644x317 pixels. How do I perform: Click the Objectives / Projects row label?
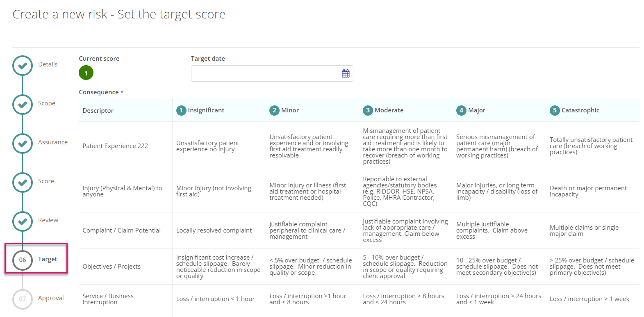tap(112, 267)
